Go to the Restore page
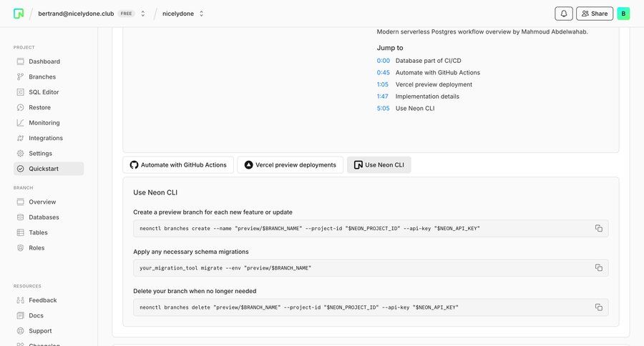The width and height of the screenshot is (644, 346). [x=49, y=107]
